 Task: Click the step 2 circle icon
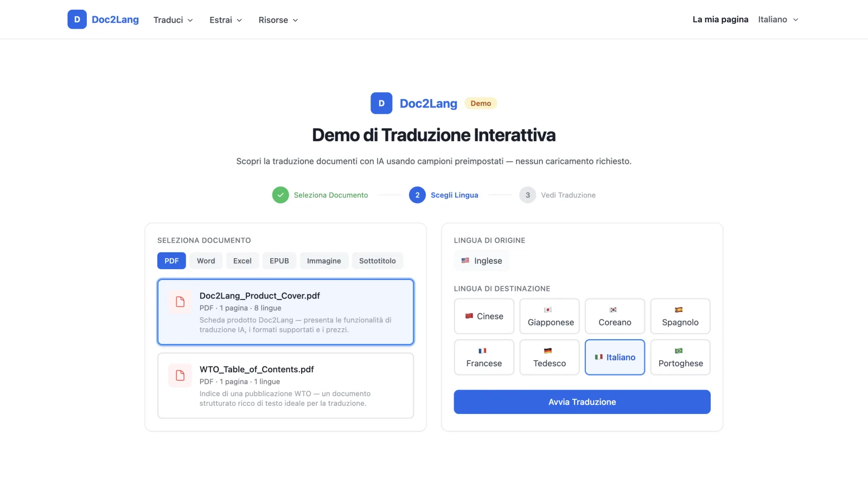417,195
